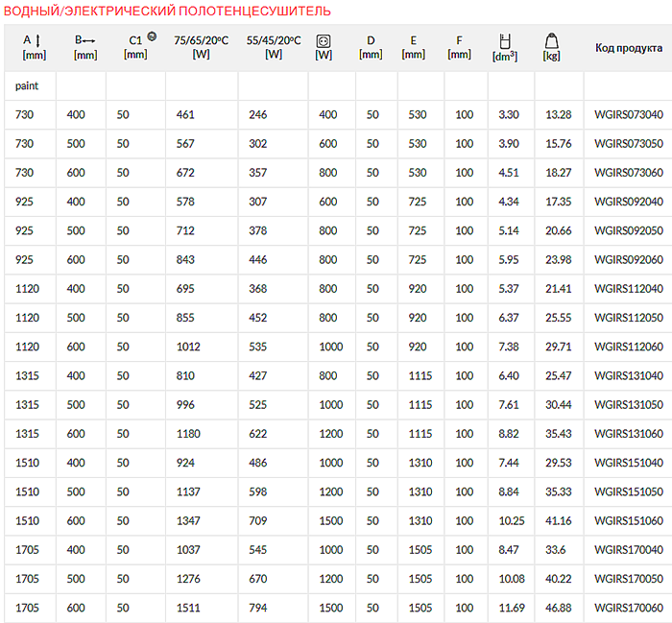The width and height of the screenshot is (672, 623).
Task: Click the width arrow icon beside B
Action: coord(88,40)
